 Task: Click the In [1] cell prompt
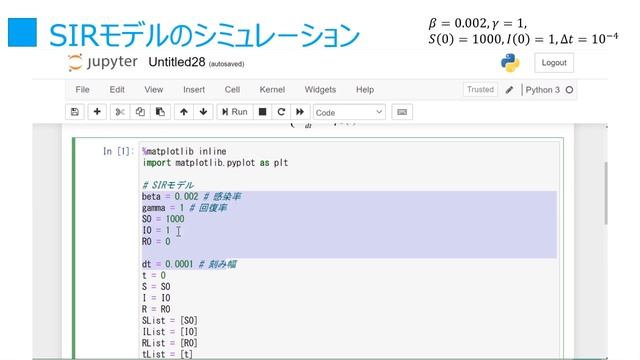coord(118,151)
